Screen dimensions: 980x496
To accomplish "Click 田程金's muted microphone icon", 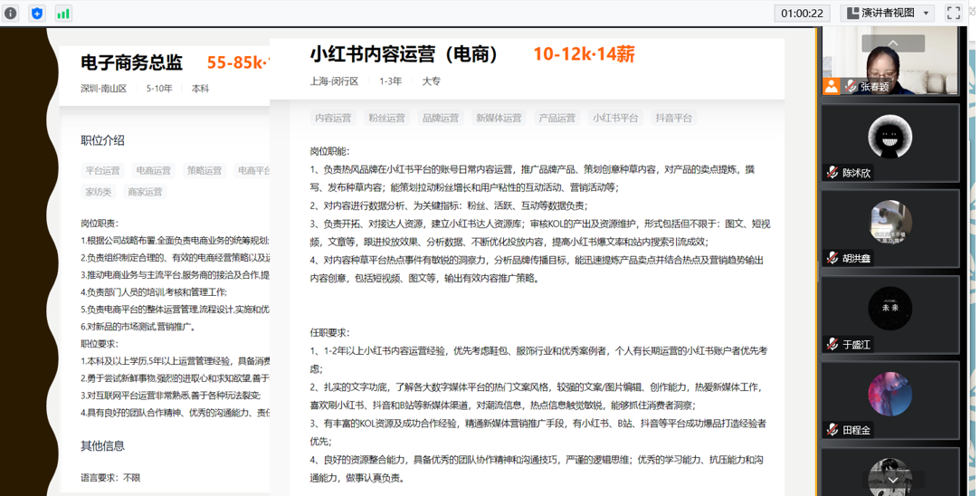I will coord(832,430).
